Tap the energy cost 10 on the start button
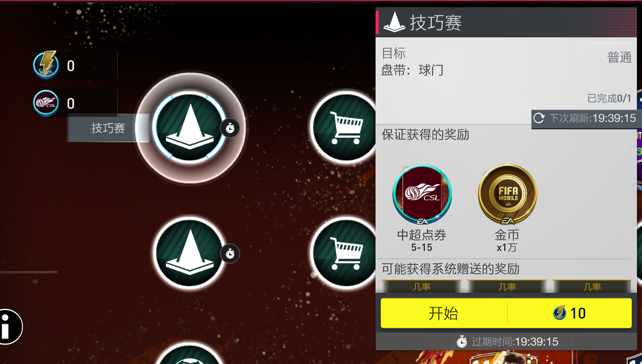The image size is (642, 364). [569, 313]
